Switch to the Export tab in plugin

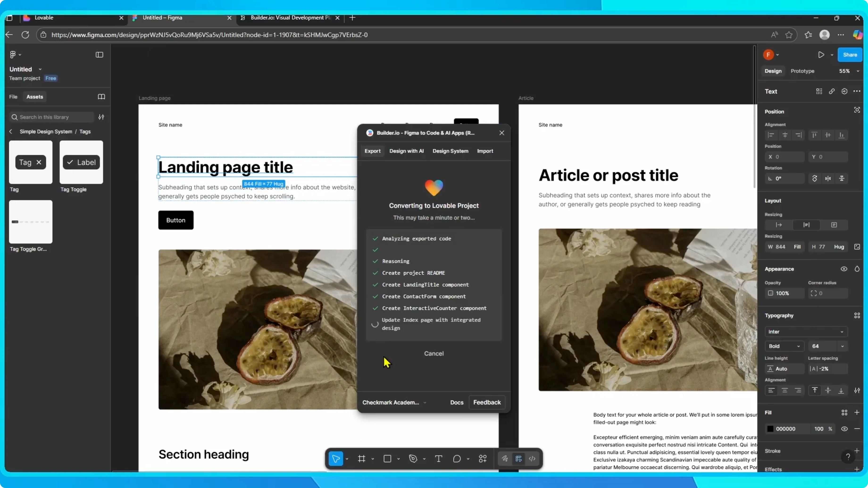point(372,151)
